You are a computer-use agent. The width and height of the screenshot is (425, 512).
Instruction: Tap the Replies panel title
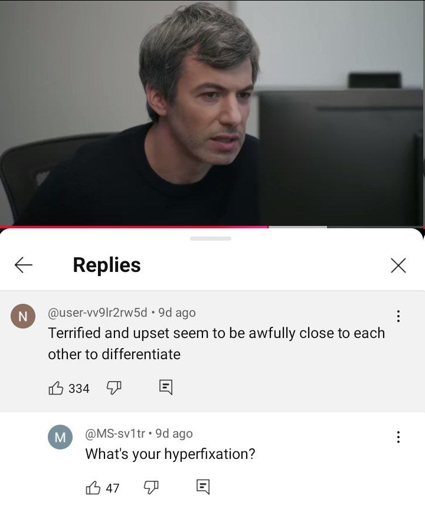tap(107, 265)
